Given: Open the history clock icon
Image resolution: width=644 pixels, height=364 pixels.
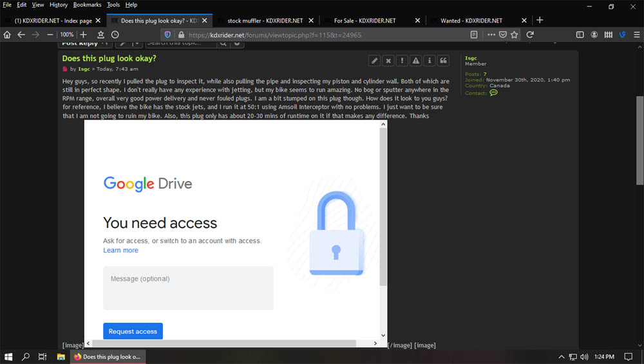Looking at the screenshot, I should (x=115, y=35).
